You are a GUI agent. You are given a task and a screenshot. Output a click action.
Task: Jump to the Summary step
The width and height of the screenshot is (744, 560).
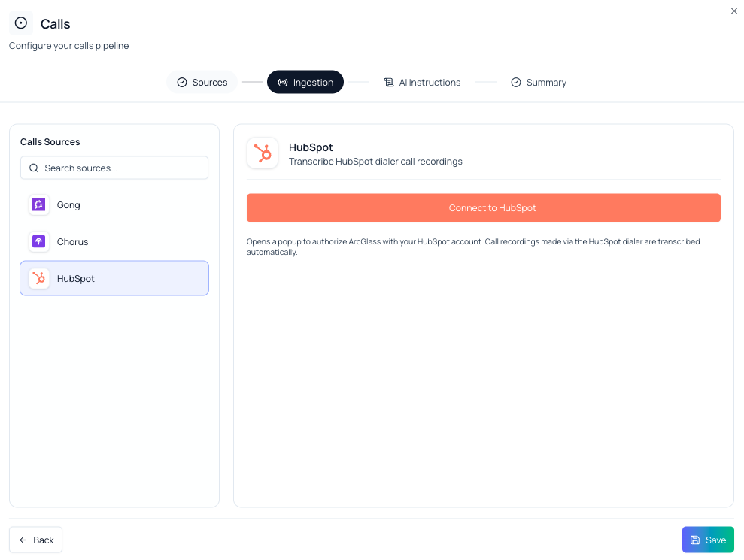pyautogui.click(x=539, y=82)
